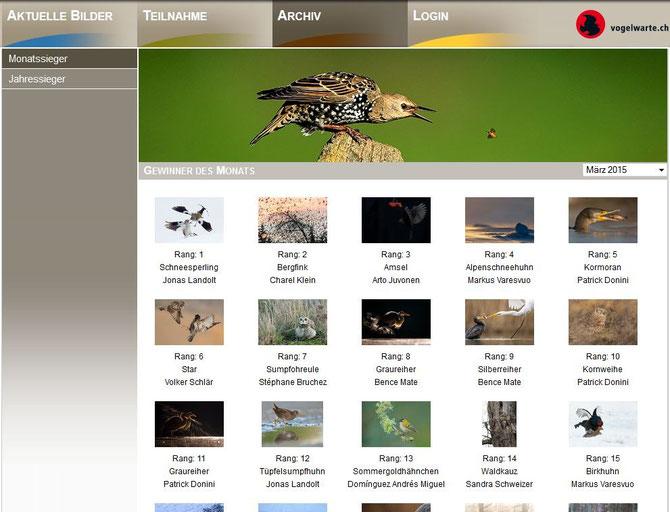The height and width of the screenshot is (512, 670).
Task: Open the Rang 15 Birkhuhn thumbnail
Action: tap(603, 424)
